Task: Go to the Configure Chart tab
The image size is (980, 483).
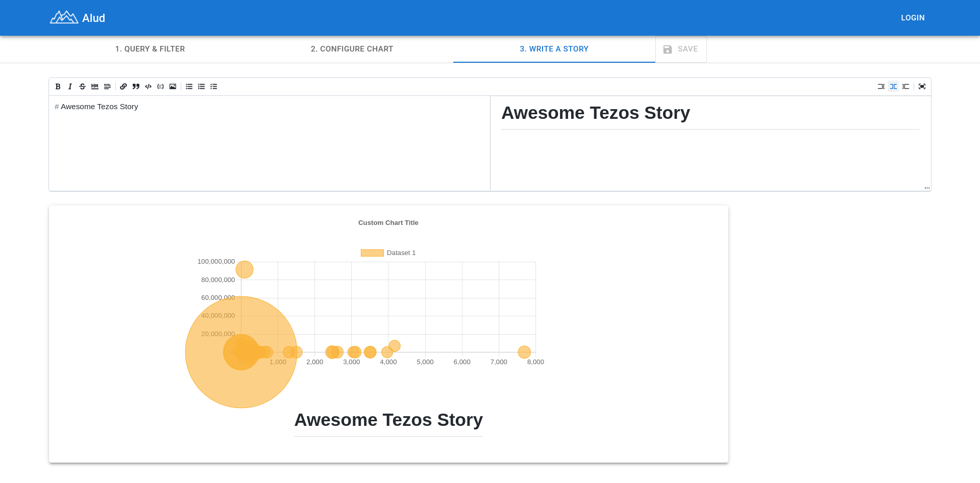Action: [x=352, y=49]
